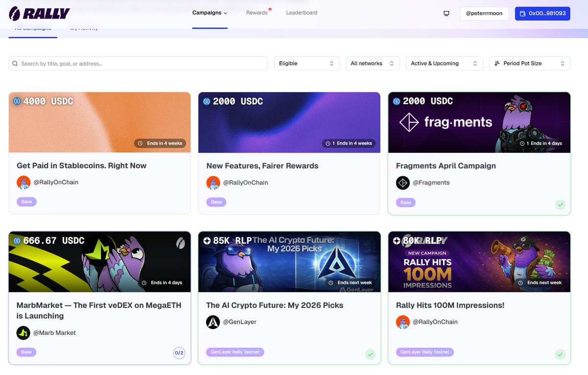Click clock icon on Ends in 4 days MarbMarket
Image resolution: width=588 pixels, height=375 pixels.
[x=144, y=283]
